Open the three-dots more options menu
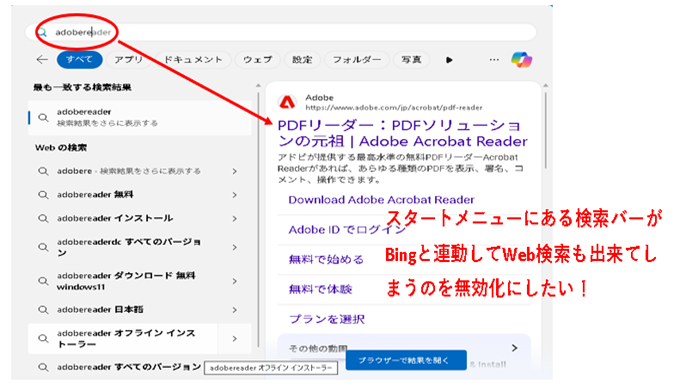Screen dimensions: 680x390 [494, 60]
